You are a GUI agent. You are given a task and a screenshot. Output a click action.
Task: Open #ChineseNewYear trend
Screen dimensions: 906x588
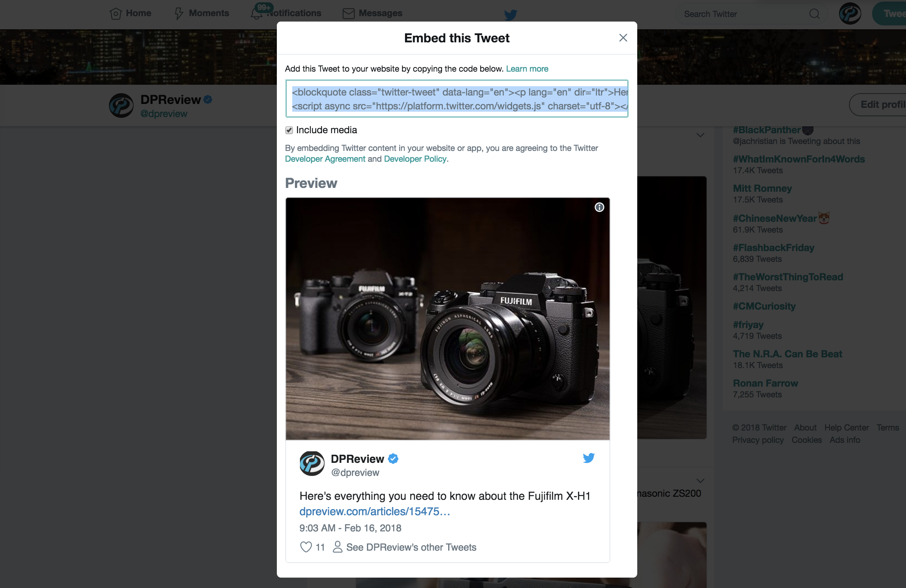[x=775, y=218]
